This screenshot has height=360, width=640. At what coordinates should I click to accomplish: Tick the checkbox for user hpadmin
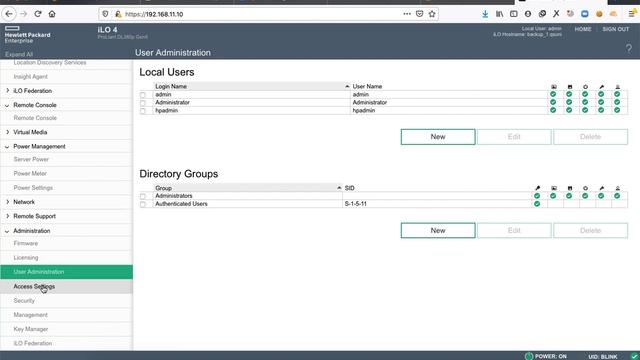pyautogui.click(x=142, y=111)
